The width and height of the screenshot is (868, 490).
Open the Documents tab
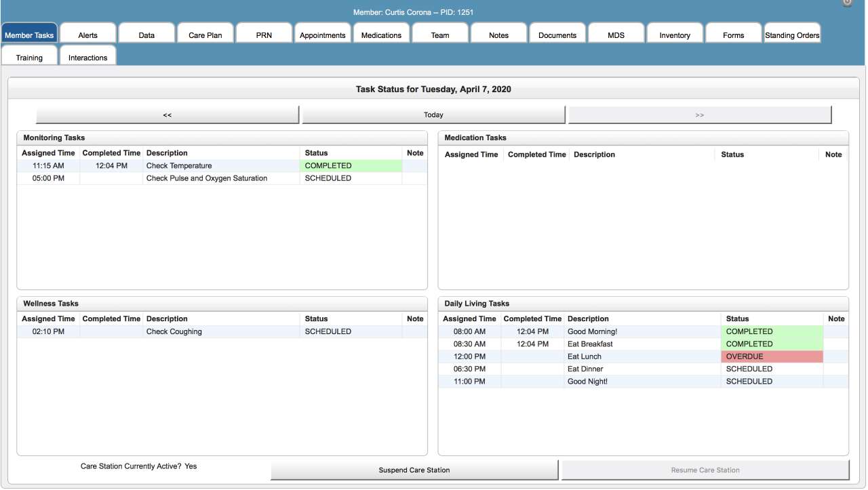(x=557, y=34)
